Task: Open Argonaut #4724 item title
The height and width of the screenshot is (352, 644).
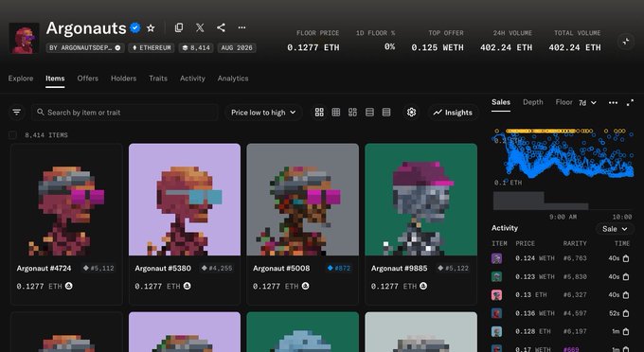Action: [44, 269]
